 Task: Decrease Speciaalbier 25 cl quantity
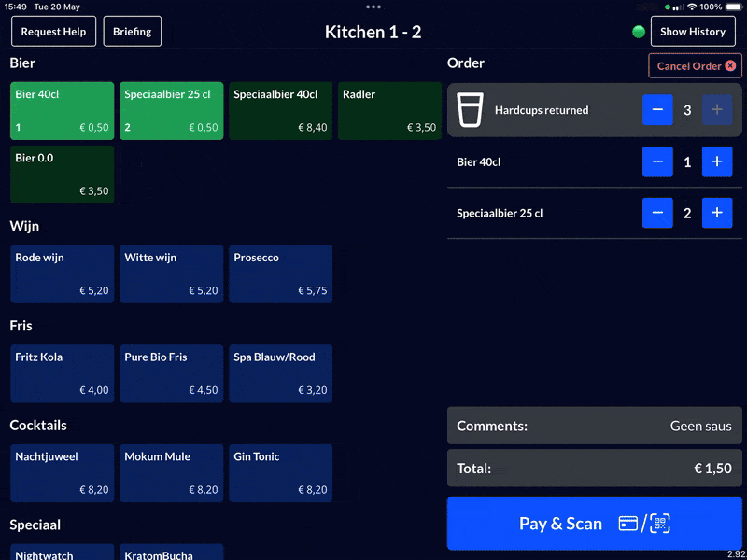click(x=657, y=213)
